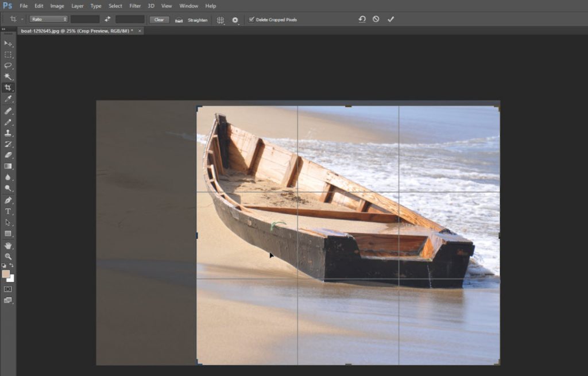588x376 pixels.
Task: Close the boat-1292645.jpg document tab
Action: pos(140,31)
